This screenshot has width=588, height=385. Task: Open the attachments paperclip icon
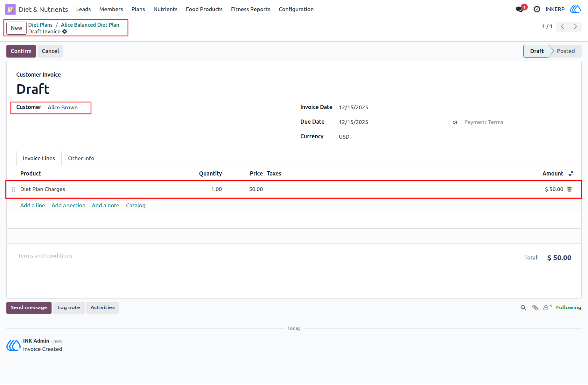[x=535, y=308]
